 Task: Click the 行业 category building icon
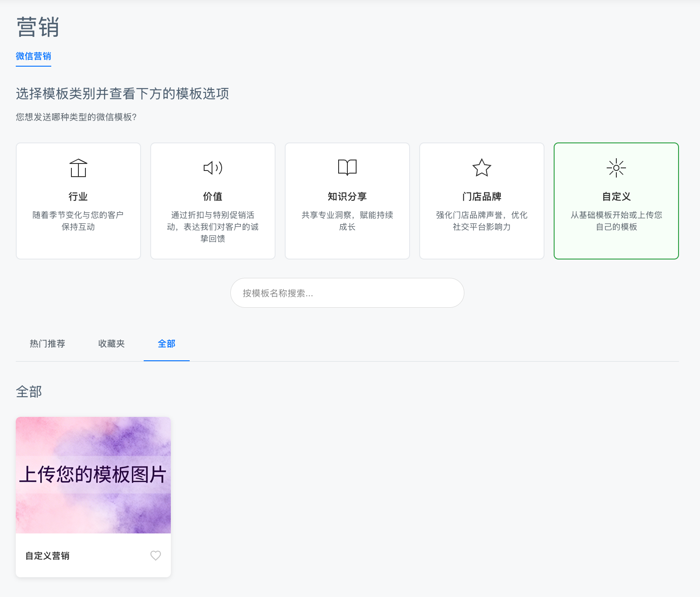pos(78,168)
